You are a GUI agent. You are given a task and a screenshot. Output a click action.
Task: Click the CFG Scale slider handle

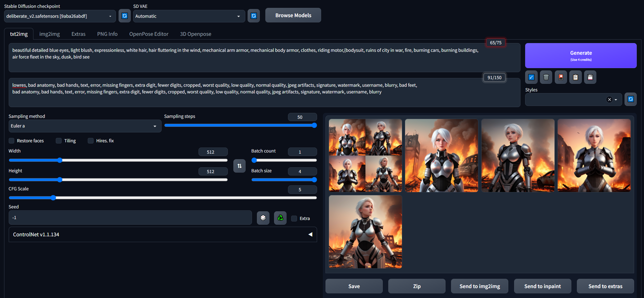tap(53, 198)
